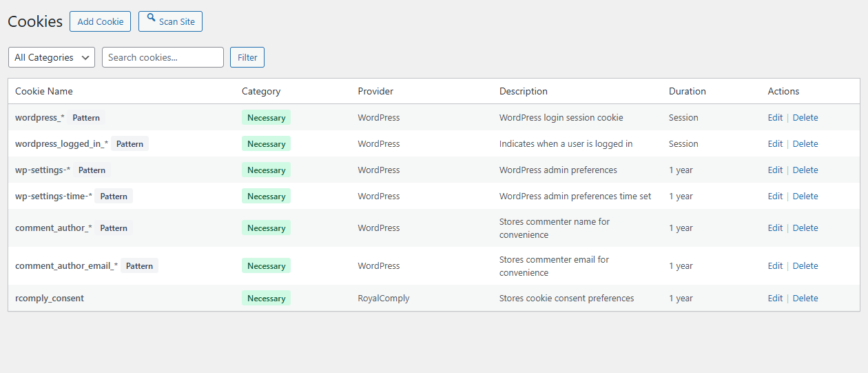Delete the wp-settings-time-* cookie
Screen dimensions: 868x373
[x=805, y=196]
